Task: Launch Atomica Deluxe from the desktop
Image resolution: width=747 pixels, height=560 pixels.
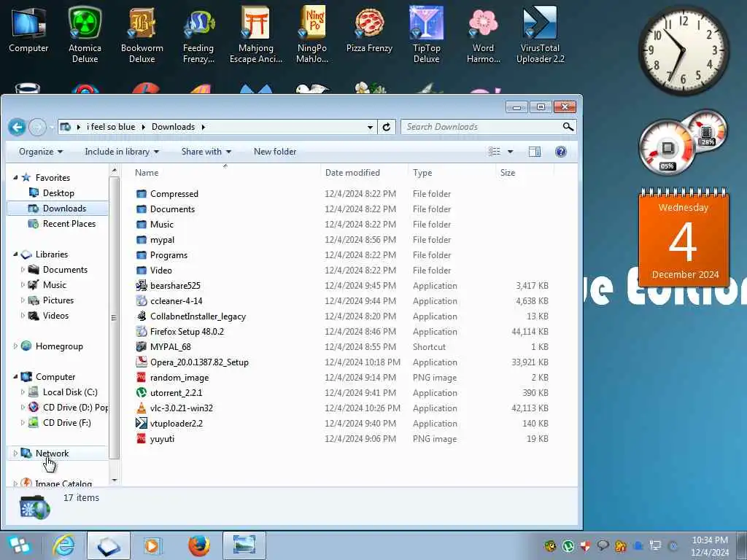Action: pyautogui.click(x=85, y=34)
